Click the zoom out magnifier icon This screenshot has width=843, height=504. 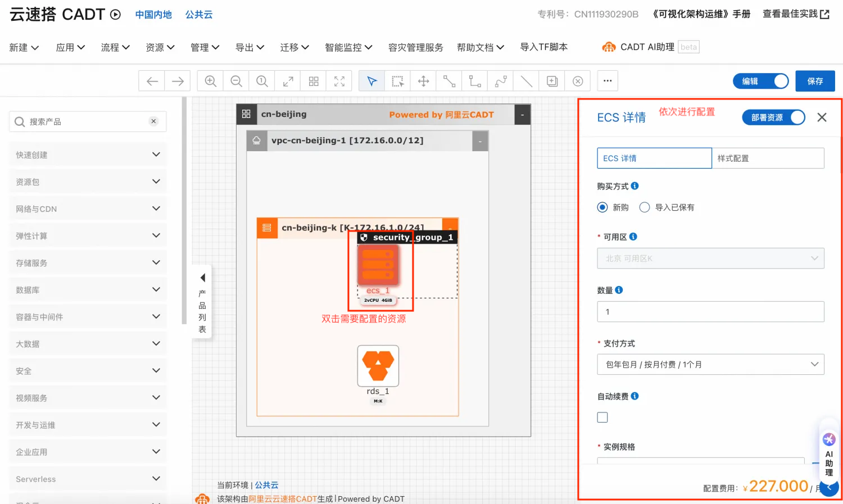coord(237,81)
